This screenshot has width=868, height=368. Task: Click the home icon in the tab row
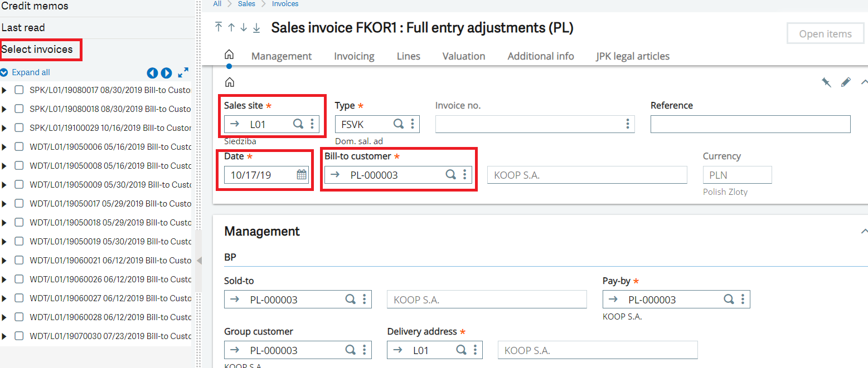pos(229,54)
